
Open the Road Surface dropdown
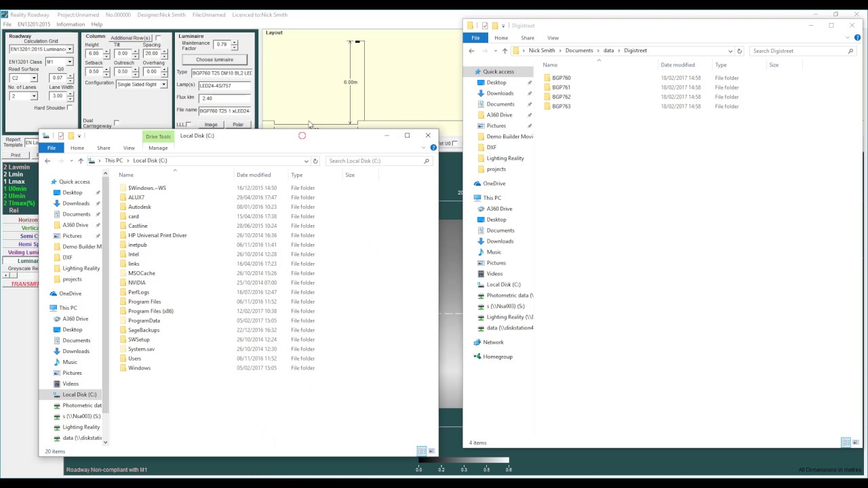pyautogui.click(x=34, y=78)
